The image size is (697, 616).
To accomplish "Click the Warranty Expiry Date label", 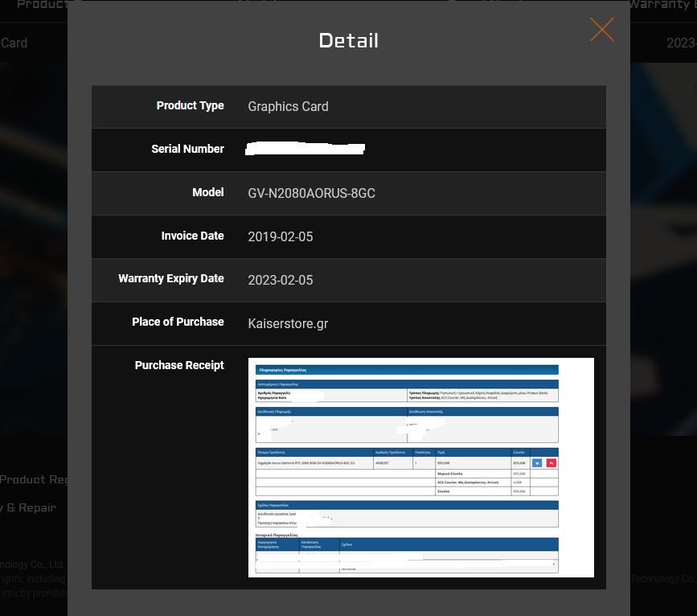I will pyautogui.click(x=171, y=279).
